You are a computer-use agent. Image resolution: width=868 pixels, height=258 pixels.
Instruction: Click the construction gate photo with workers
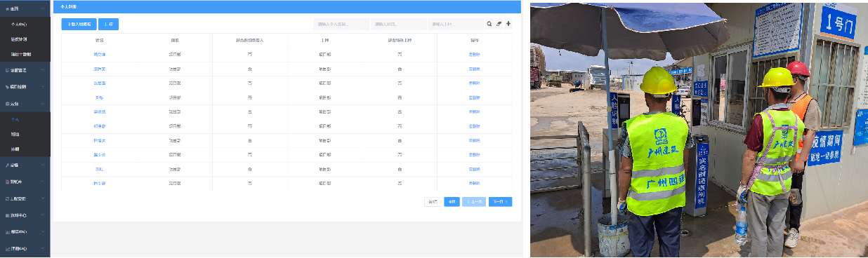click(x=699, y=129)
